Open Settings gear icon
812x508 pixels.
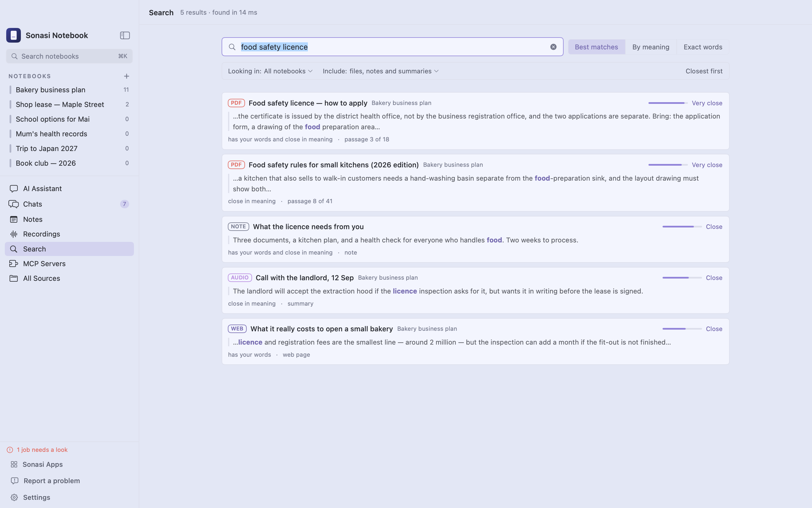[14, 497]
